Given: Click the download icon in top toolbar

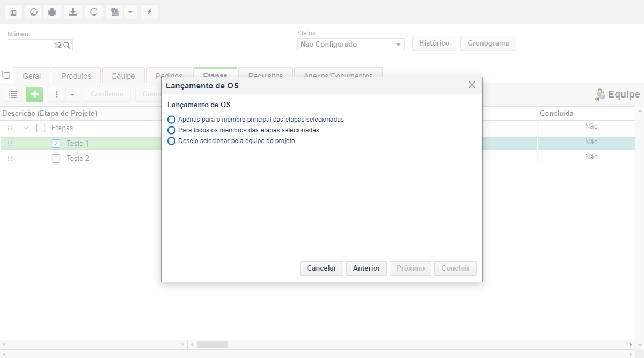Looking at the screenshot, I should point(73,12).
